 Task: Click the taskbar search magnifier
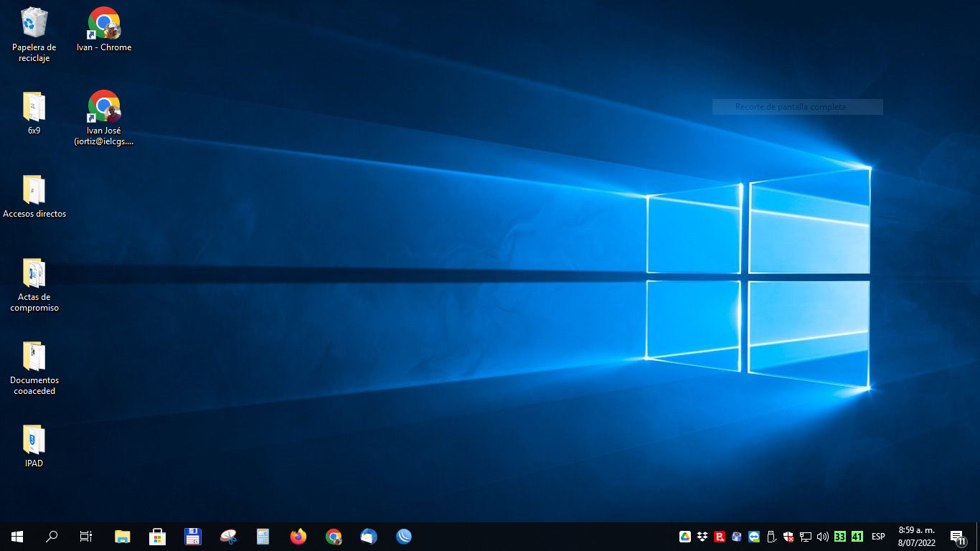(x=52, y=536)
